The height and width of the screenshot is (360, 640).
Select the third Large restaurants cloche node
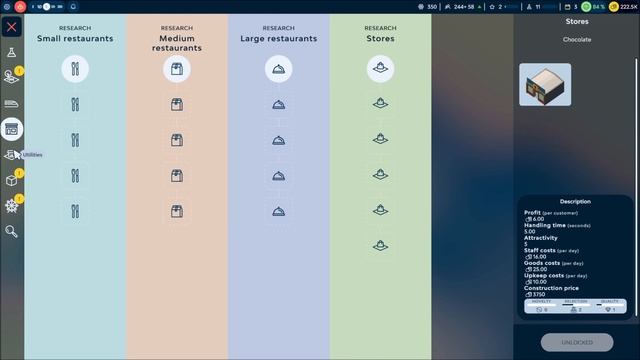tap(279, 140)
